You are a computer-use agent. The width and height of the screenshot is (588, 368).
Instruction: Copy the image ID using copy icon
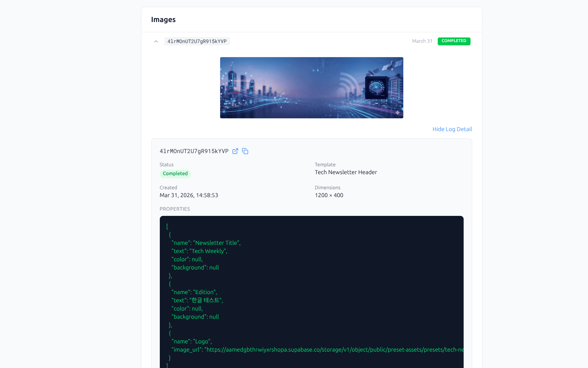(x=245, y=151)
